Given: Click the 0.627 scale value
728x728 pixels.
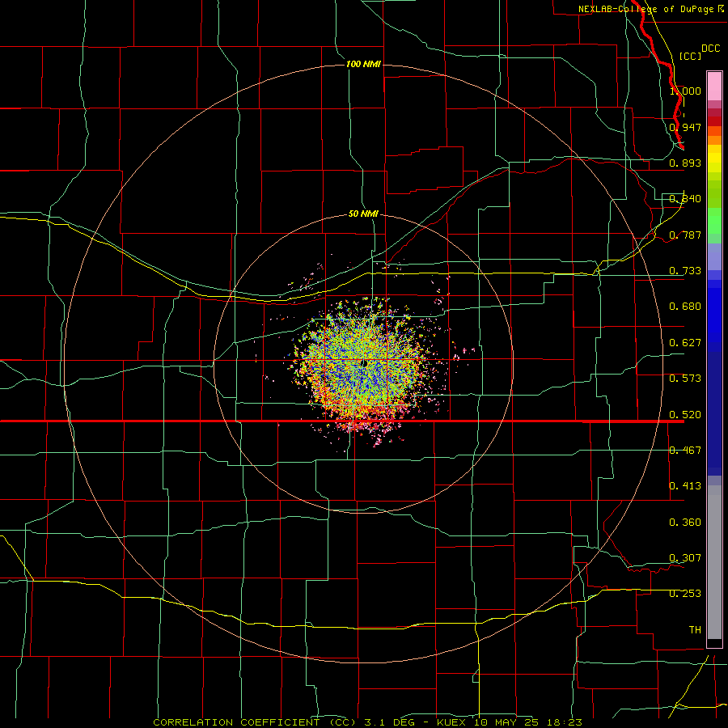Looking at the screenshot, I should tap(685, 343).
